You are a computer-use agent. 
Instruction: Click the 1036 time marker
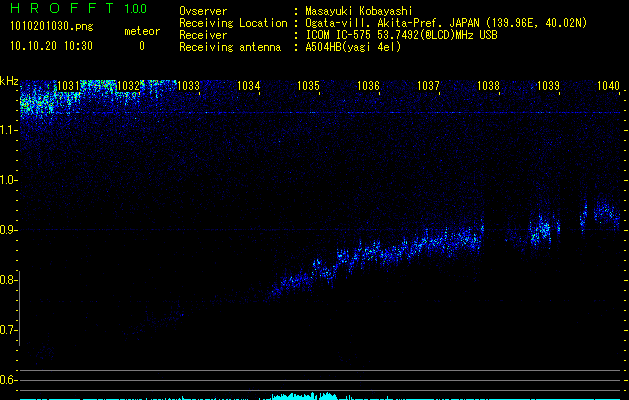pos(368,85)
